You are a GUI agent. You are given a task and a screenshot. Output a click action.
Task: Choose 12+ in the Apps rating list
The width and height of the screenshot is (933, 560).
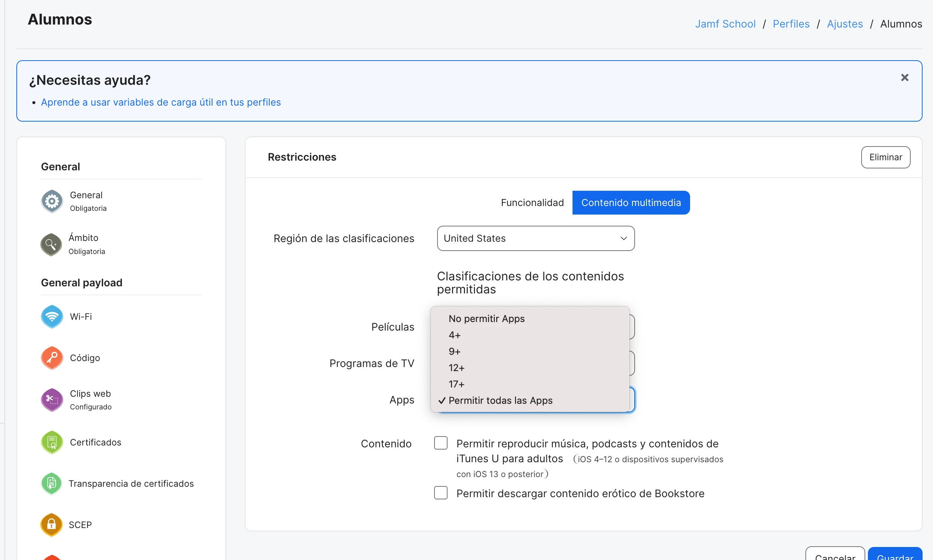click(456, 368)
